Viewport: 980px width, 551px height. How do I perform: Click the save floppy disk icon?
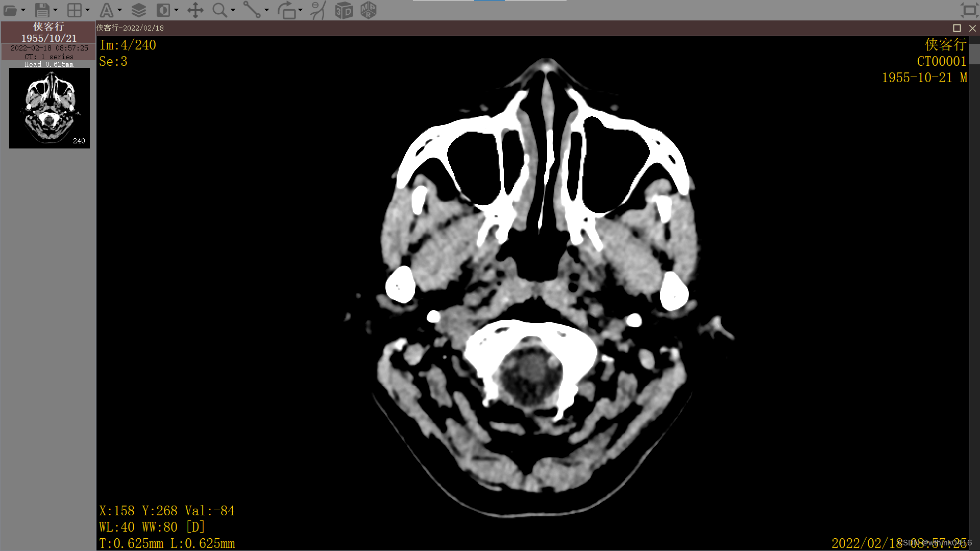point(42,10)
